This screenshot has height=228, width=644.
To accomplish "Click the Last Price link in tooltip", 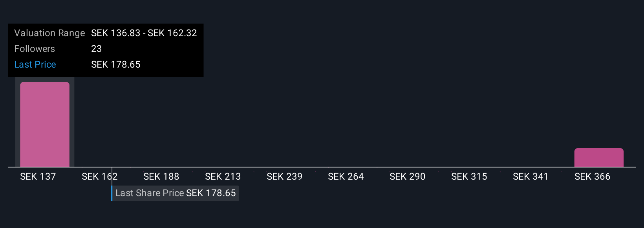I will [35, 64].
